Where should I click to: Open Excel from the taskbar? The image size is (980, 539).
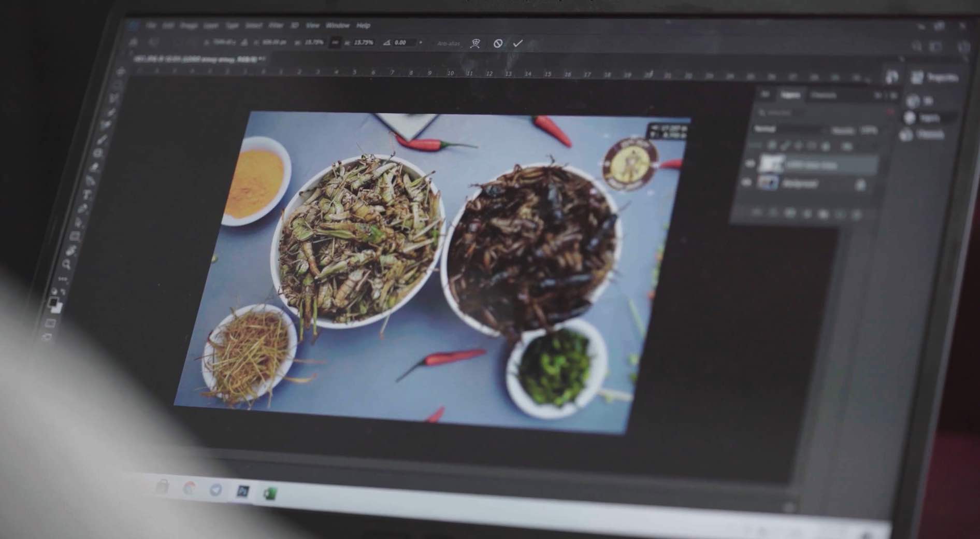(270, 493)
